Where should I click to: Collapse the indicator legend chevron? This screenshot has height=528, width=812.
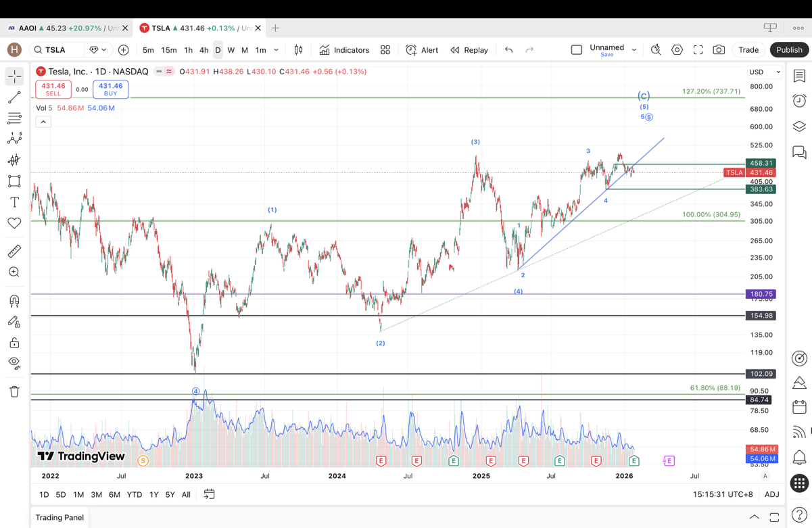[x=43, y=122]
